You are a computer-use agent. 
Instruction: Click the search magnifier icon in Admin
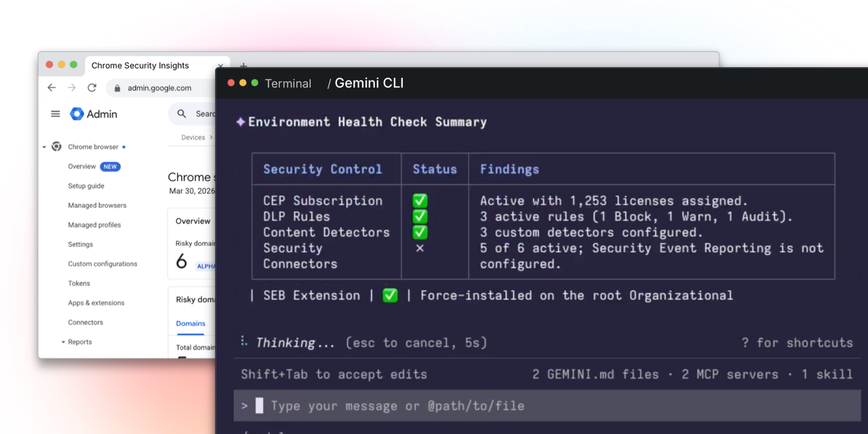(x=182, y=114)
